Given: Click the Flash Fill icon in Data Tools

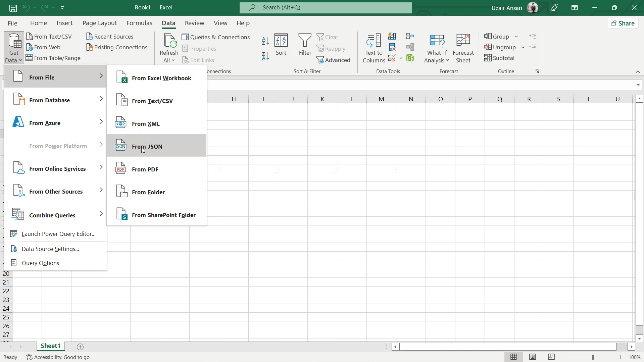Looking at the screenshot, I should pos(392,36).
